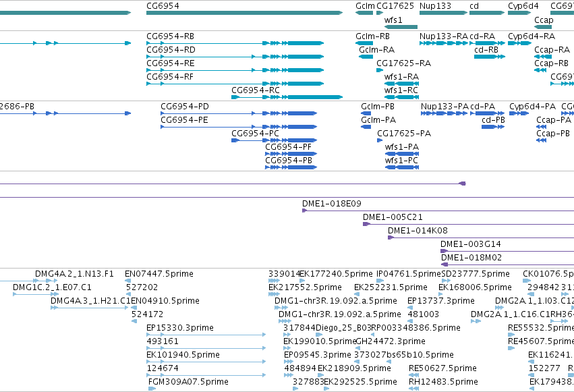Screen dimensions: 574x392
Task: Select the Ccap-RA transcript label
Action: [x=552, y=50]
